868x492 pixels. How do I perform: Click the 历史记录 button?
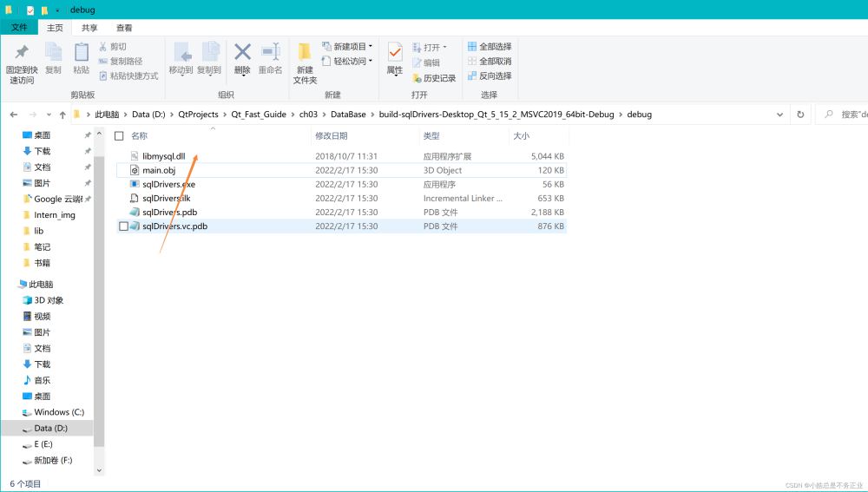434,77
